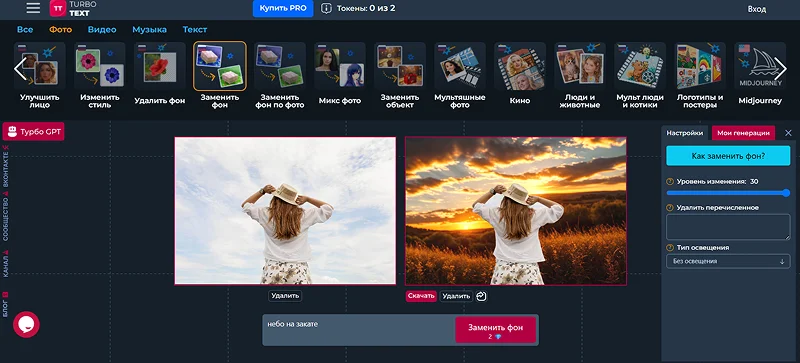
Task: Click Удалить under the original image
Action: click(x=285, y=296)
